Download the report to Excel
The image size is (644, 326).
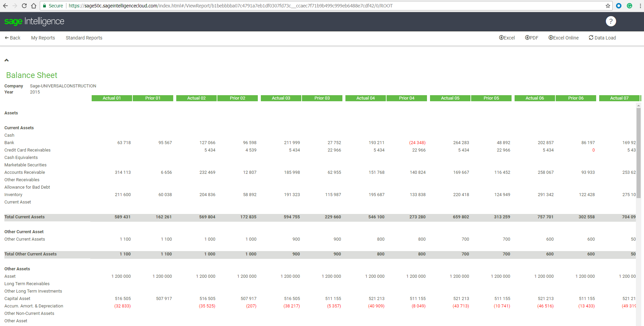click(507, 38)
